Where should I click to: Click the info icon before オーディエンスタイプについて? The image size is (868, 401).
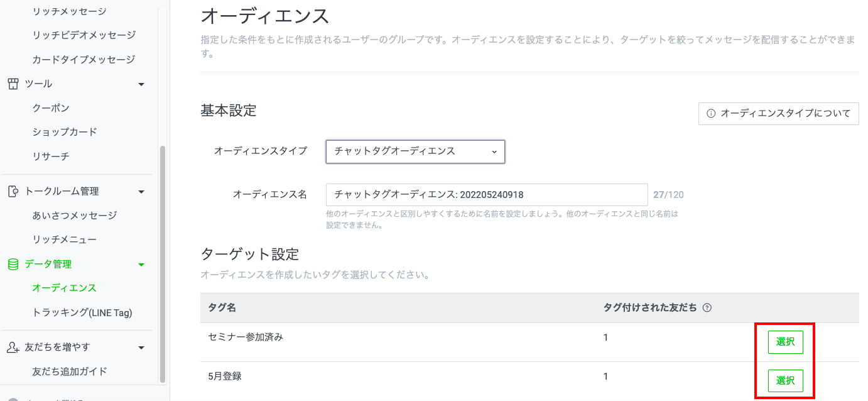tap(711, 114)
